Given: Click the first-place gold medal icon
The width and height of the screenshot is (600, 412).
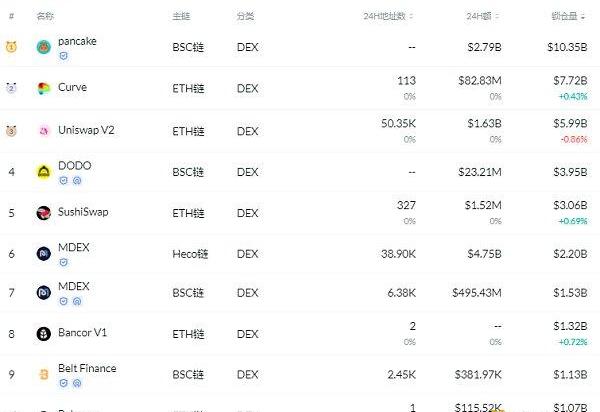Looking at the screenshot, I should pyautogui.click(x=11, y=47).
